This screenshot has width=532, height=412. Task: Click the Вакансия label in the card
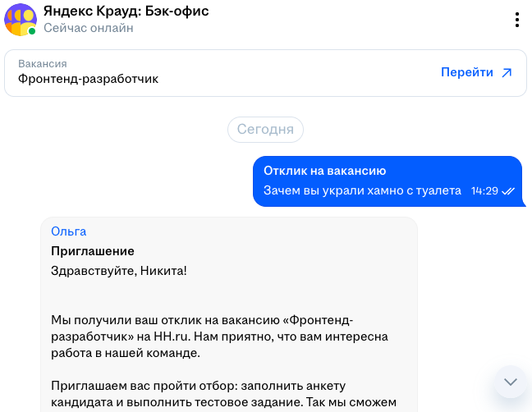[x=42, y=64]
